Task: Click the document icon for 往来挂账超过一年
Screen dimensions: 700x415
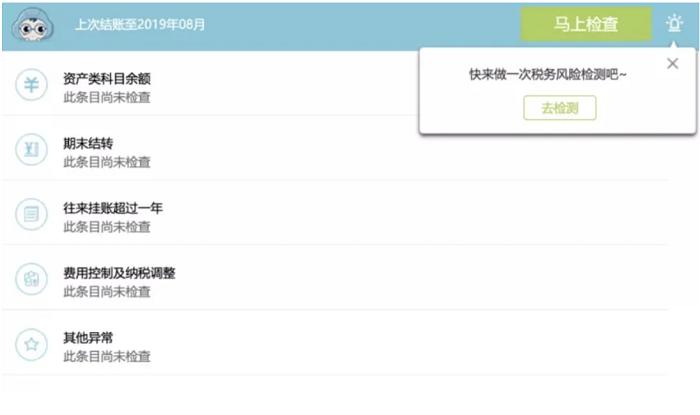Action: pyautogui.click(x=31, y=215)
